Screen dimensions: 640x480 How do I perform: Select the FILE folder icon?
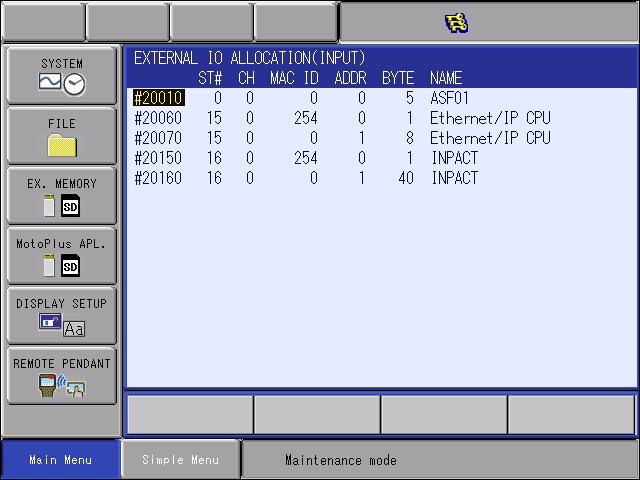(x=62, y=135)
